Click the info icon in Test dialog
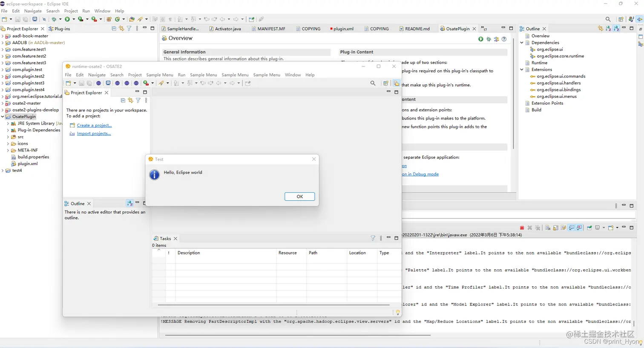This screenshot has width=644, height=348. (x=155, y=174)
